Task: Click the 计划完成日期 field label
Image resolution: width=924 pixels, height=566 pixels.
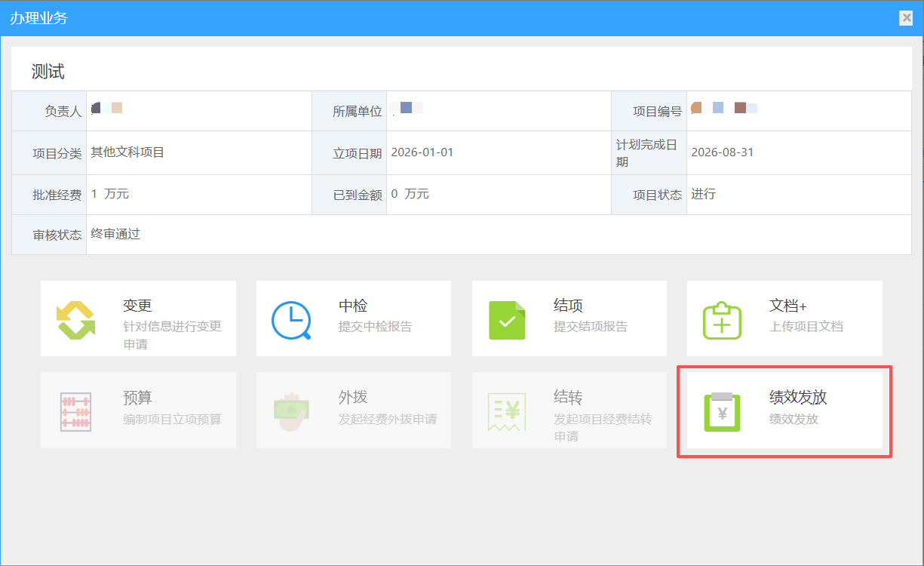Action: point(647,153)
